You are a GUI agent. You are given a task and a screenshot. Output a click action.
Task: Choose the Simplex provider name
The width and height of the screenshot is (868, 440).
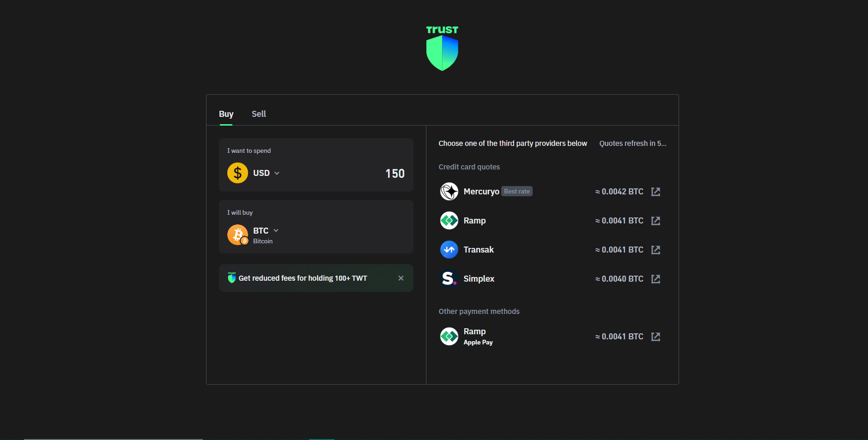coord(479,279)
